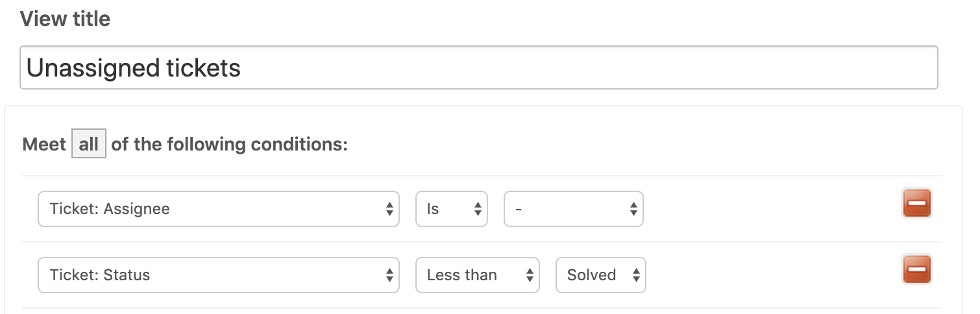Open the 'Less than' operator dropdown
980x314 pixels.
tap(478, 275)
